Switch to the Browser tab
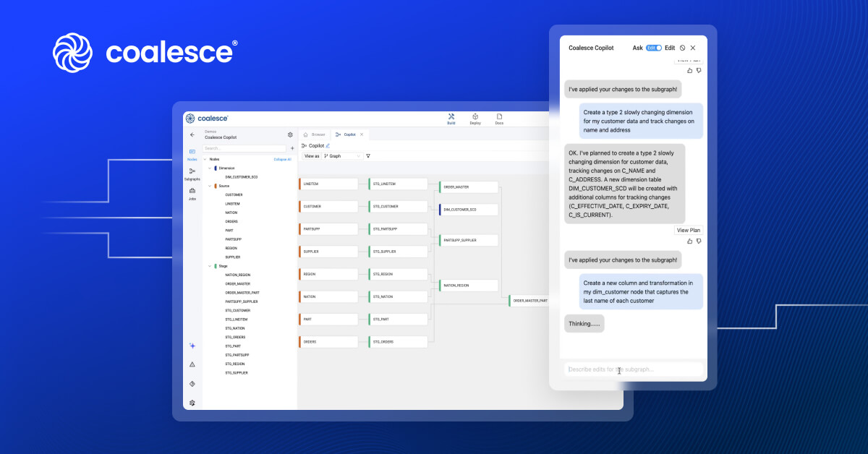Screen dimensions: 868x454 [315, 134]
